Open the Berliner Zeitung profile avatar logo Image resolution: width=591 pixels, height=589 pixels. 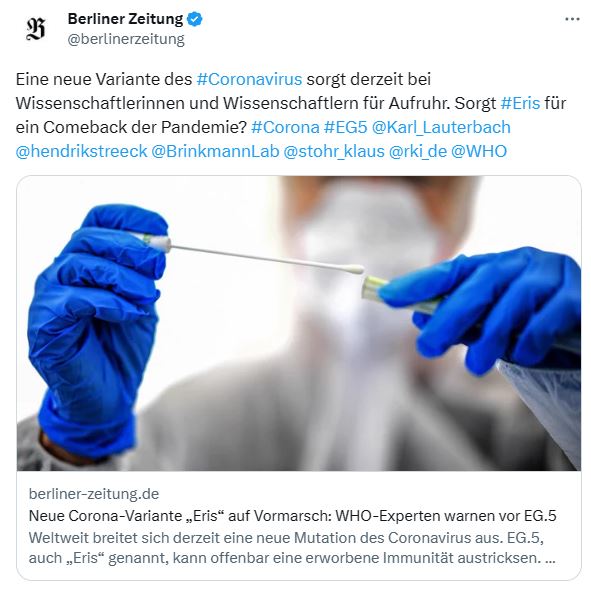(x=36, y=29)
